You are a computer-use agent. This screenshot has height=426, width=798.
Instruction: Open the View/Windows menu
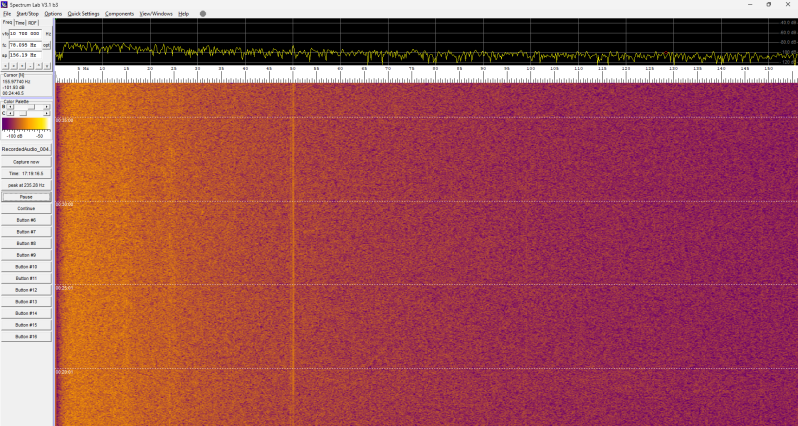(156, 14)
